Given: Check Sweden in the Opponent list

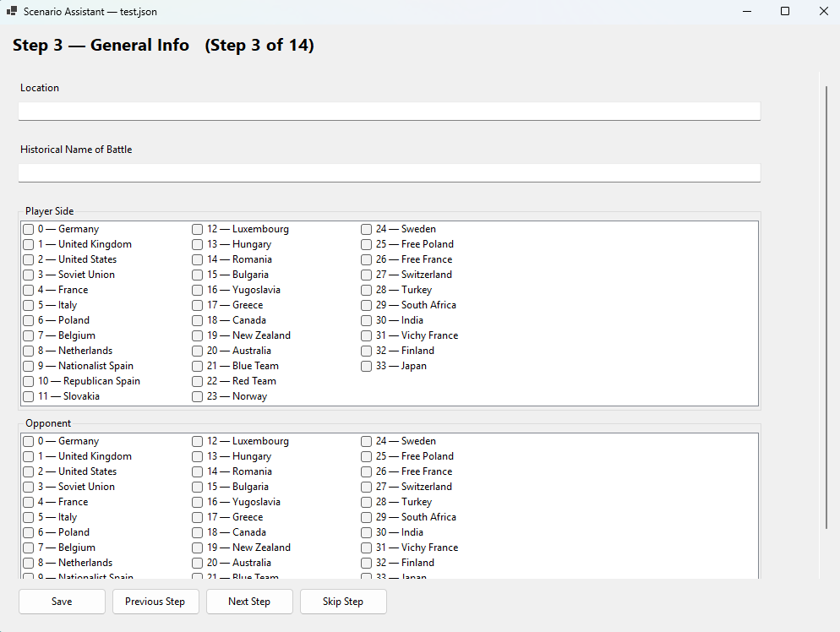Looking at the screenshot, I should tap(366, 441).
